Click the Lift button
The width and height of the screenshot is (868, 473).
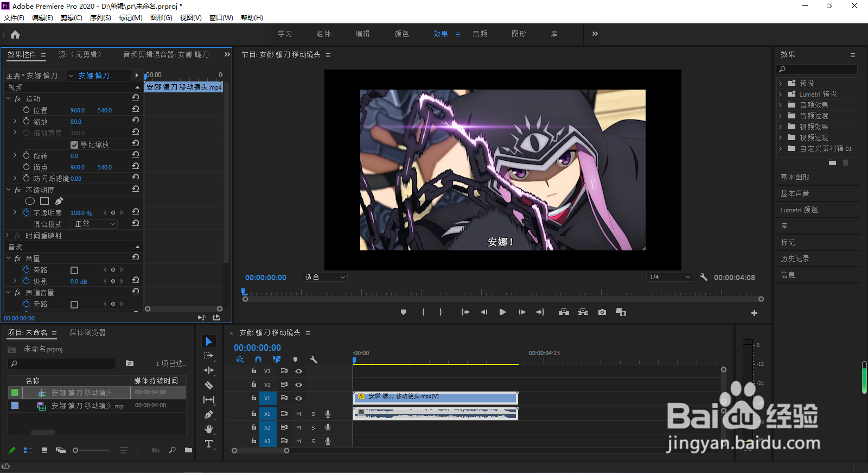tap(564, 312)
